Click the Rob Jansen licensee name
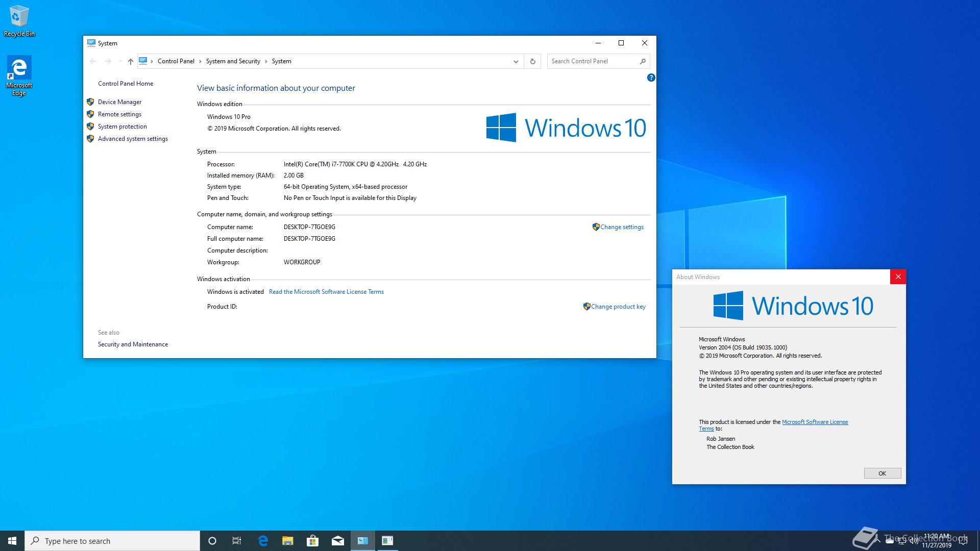The width and height of the screenshot is (980, 551). [721, 439]
